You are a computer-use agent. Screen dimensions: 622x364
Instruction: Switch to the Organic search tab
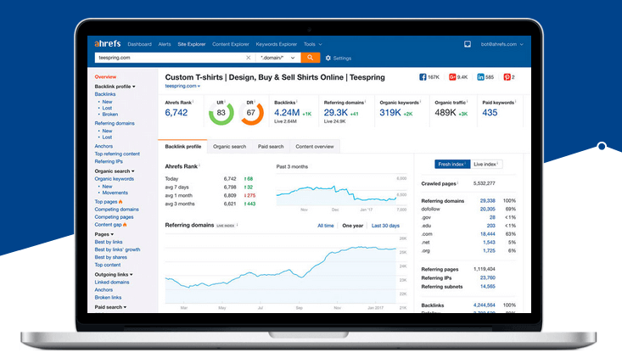[x=229, y=146]
